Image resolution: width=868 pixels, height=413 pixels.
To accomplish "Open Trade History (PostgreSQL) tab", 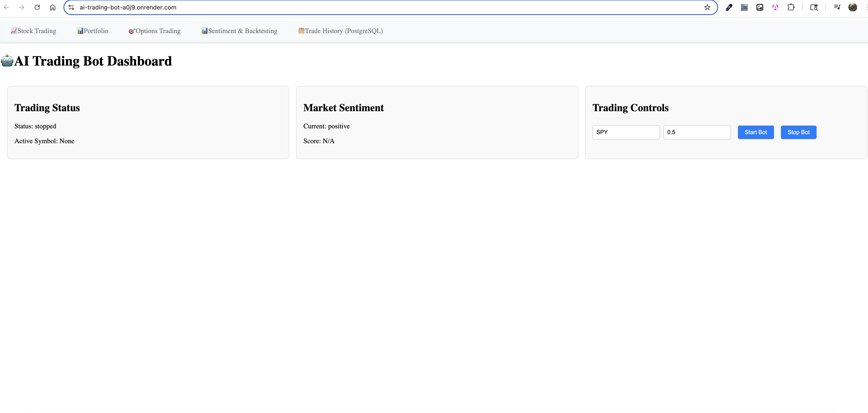I will tap(340, 31).
